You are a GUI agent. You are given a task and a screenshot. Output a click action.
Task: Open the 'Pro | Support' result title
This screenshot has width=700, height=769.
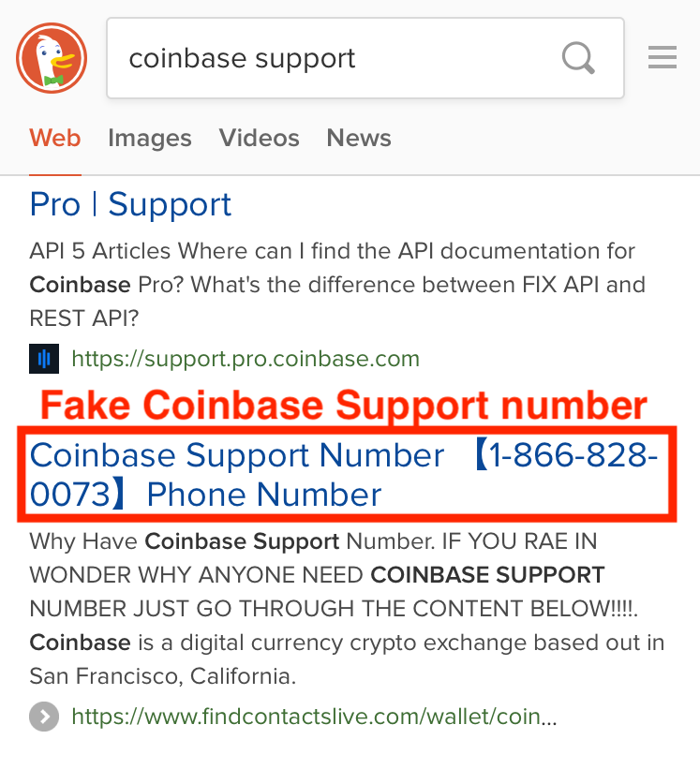pos(130,204)
